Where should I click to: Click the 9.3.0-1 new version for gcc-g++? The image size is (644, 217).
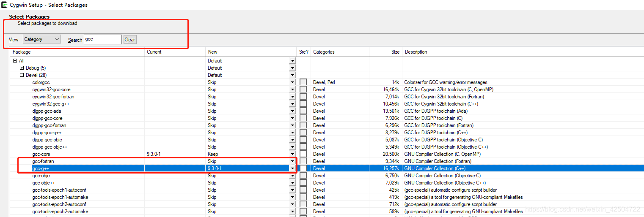215,168
